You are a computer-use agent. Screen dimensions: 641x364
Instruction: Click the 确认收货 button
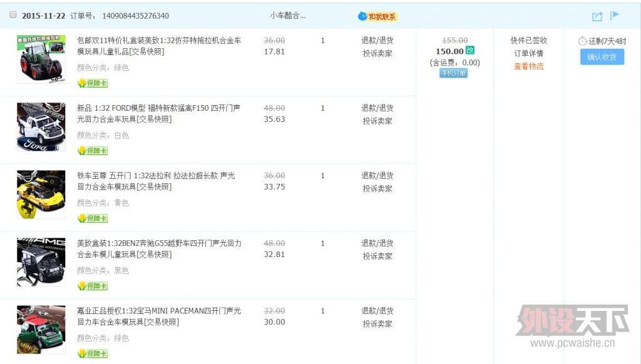tap(602, 57)
